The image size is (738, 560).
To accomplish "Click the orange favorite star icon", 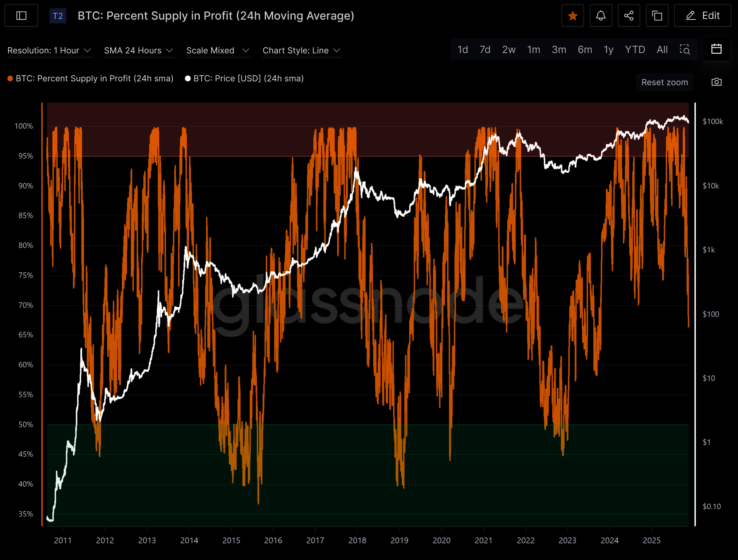I will 572,16.
